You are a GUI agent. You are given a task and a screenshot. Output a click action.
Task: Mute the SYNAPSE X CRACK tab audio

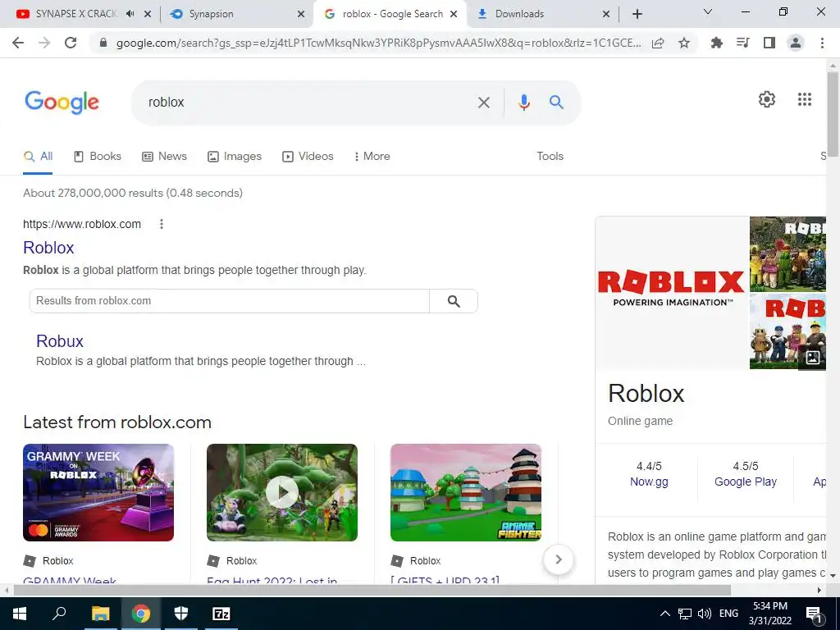[x=130, y=14]
